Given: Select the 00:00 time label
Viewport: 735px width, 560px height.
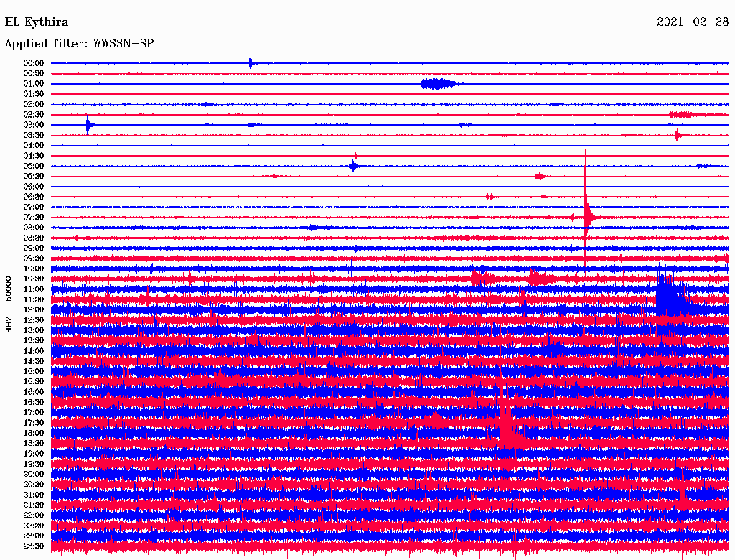Looking at the screenshot, I should tap(34, 63).
